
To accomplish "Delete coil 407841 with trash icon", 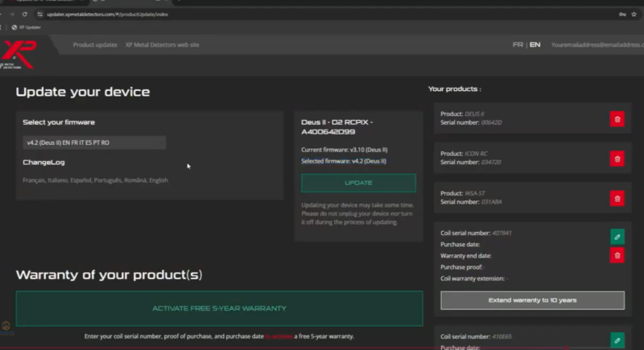I will coord(617,255).
